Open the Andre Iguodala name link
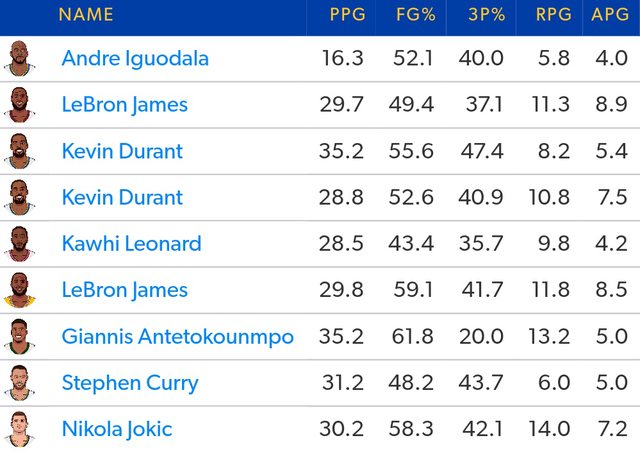The width and height of the screenshot is (640, 456). (135, 59)
